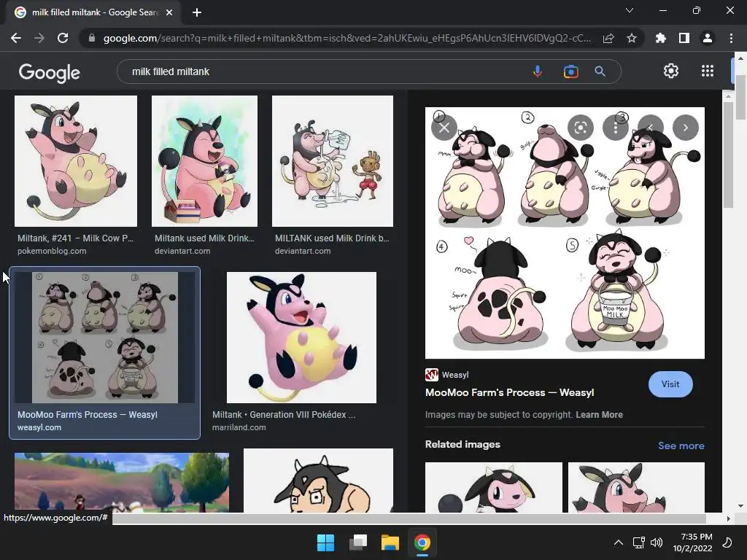This screenshot has width=747, height=560.
Task: Close the image preview panel
Action: point(444,128)
